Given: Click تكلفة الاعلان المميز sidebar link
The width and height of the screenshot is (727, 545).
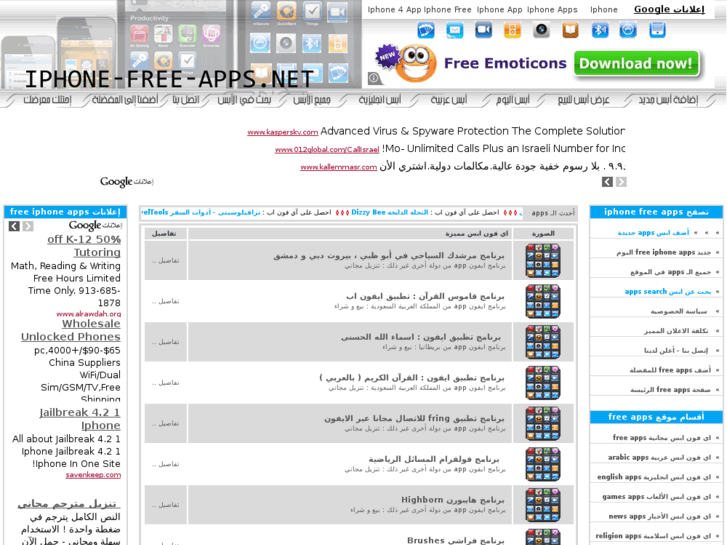Looking at the screenshot, I should click(x=676, y=331).
